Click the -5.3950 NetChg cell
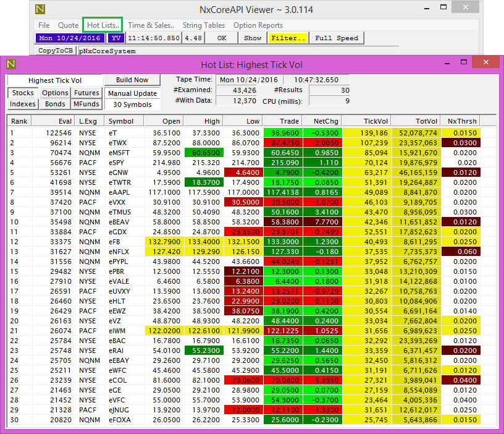Image resolution: width=504 pixels, height=434 pixels. coord(322,380)
